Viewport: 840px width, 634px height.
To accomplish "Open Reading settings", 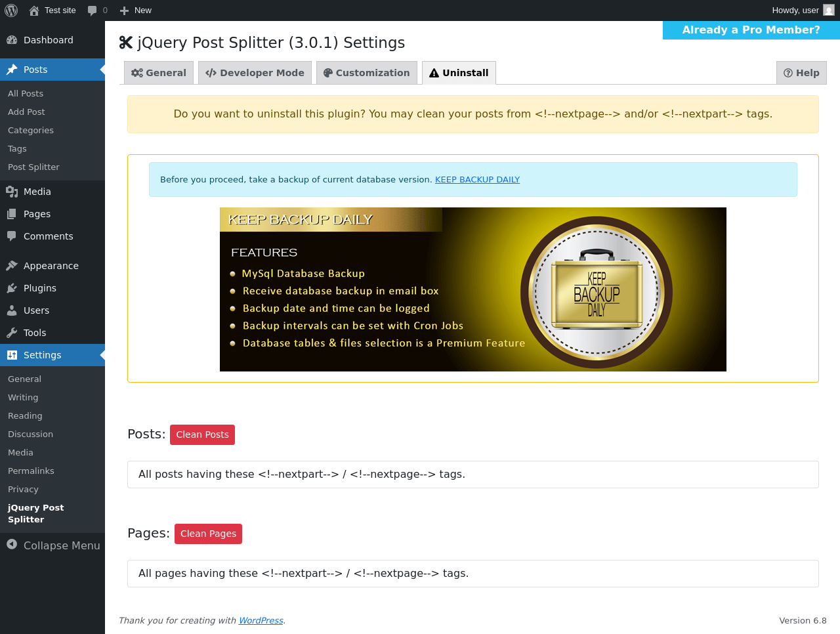I will 25,416.
